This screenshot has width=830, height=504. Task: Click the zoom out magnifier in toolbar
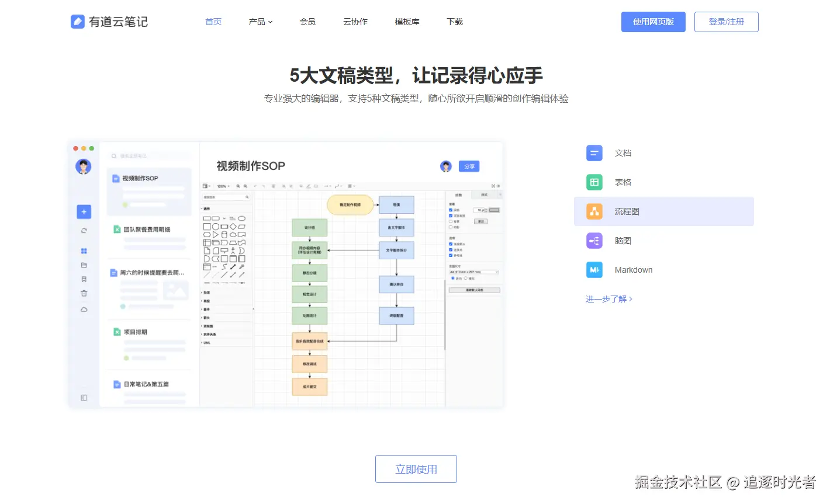click(x=245, y=186)
